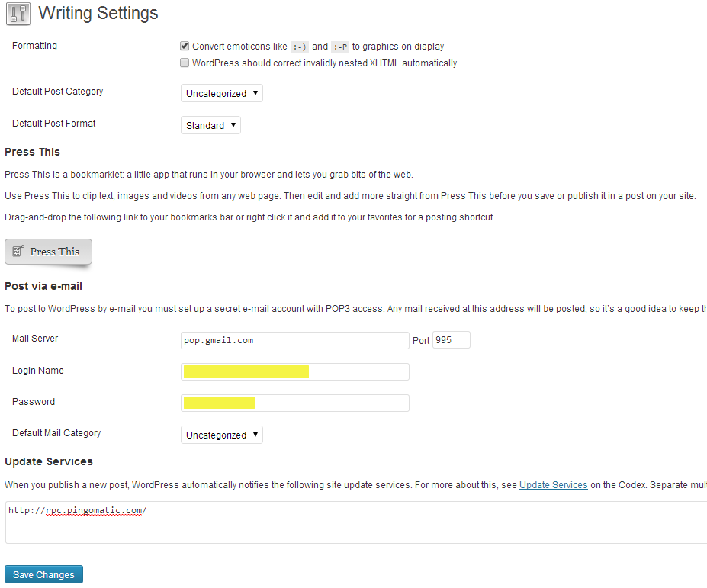
Task: Open Default Post Category dropdown
Action: pos(221,93)
